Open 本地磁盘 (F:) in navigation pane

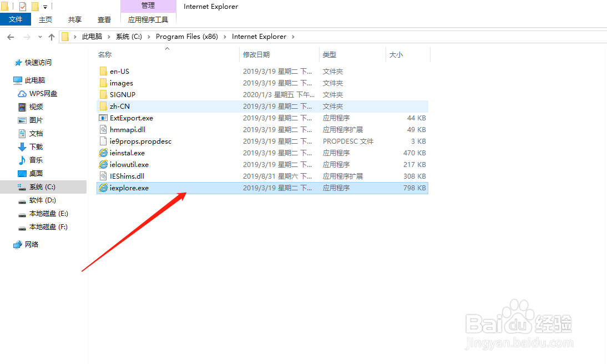pos(48,227)
